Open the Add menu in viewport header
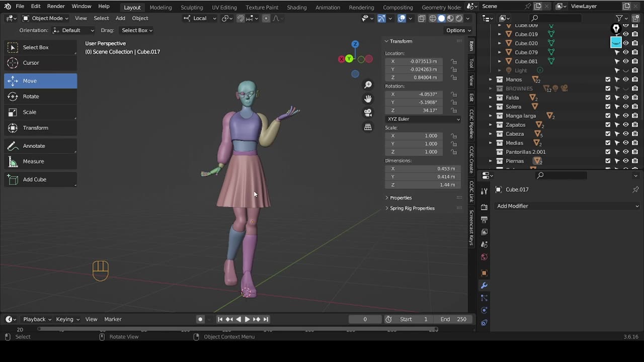Screen dimensions: 644x362 coord(120,18)
